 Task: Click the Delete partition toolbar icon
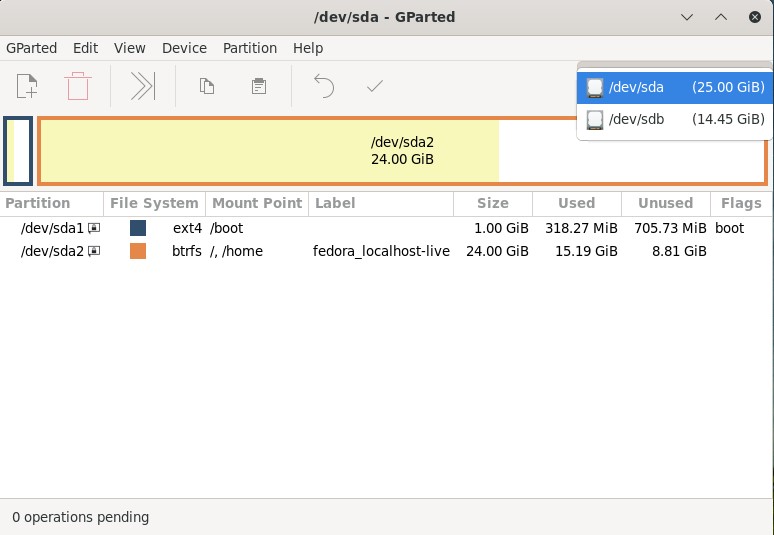coord(78,87)
